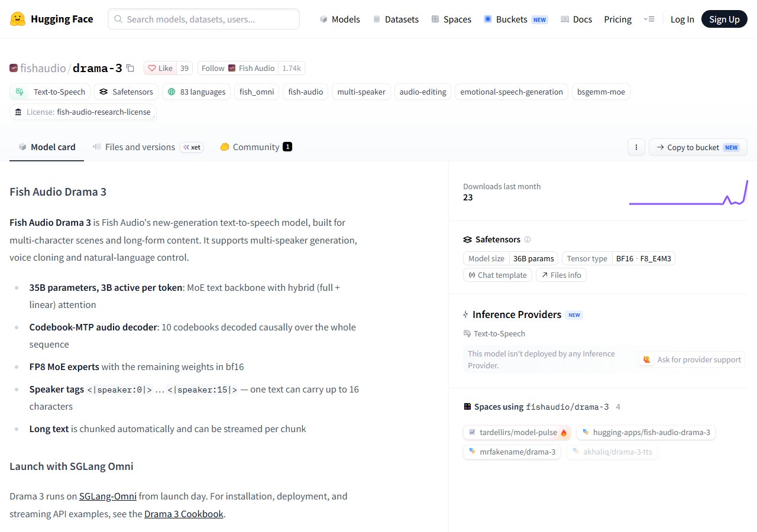Select the Text-to-Speech tag

51,92
